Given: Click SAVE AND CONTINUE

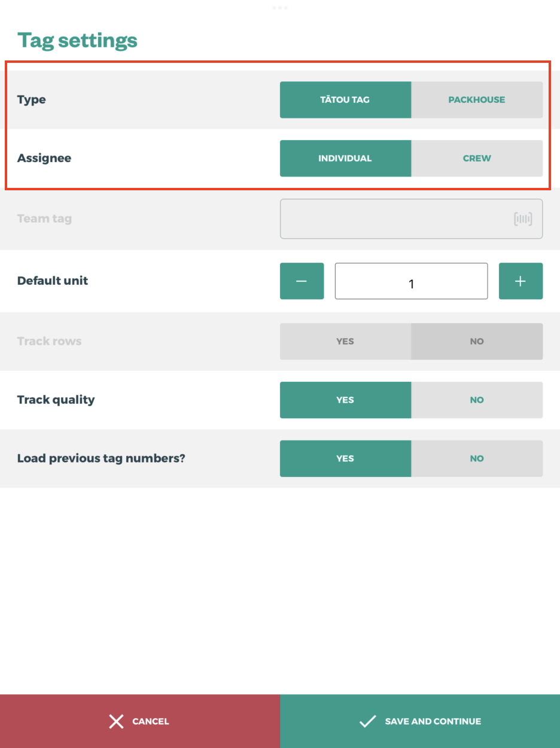Looking at the screenshot, I should (420, 721).
